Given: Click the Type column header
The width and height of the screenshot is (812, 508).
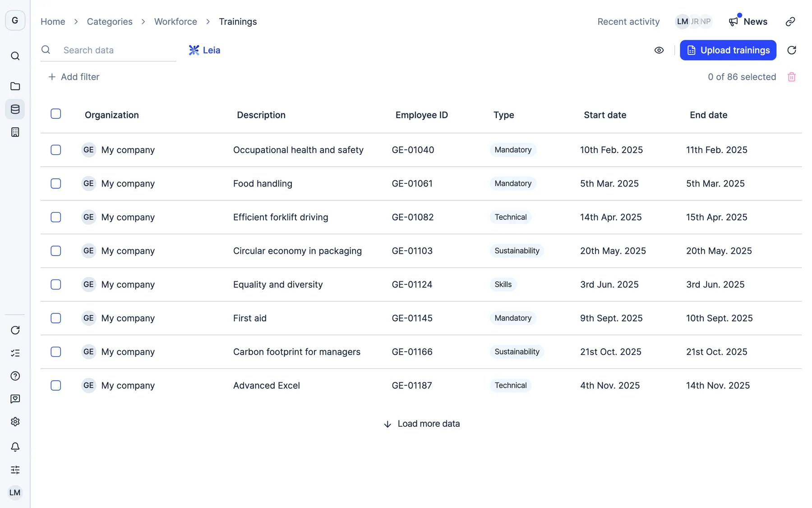Looking at the screenshot, I should click(504, 115).
